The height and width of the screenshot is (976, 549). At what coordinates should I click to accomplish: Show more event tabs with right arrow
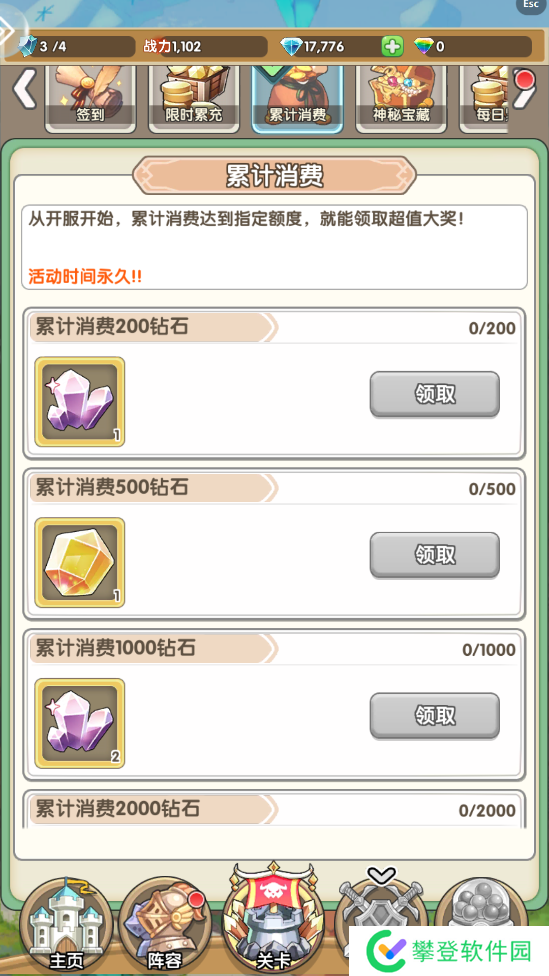pyautogui.click(x=525, y=89)
